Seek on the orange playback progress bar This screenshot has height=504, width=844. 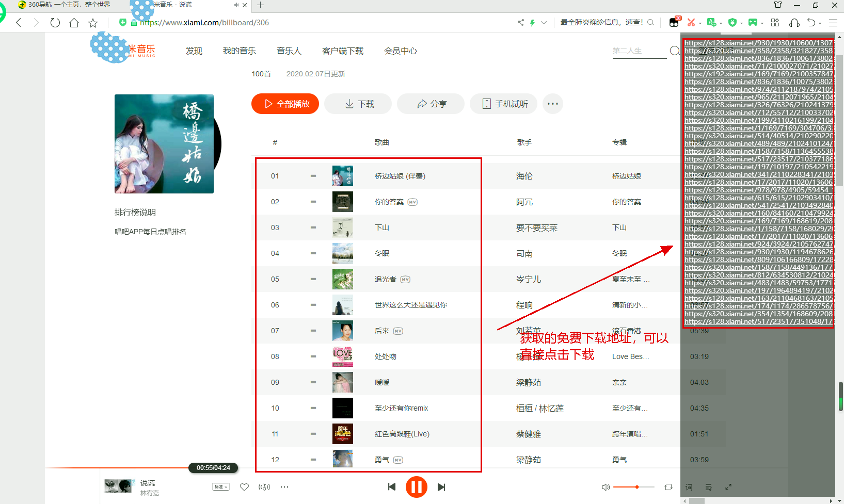pos(118,468)
